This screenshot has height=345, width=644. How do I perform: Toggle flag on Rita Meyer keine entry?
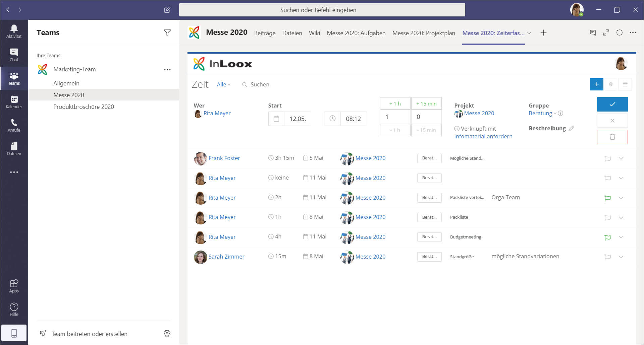(607, 178)
